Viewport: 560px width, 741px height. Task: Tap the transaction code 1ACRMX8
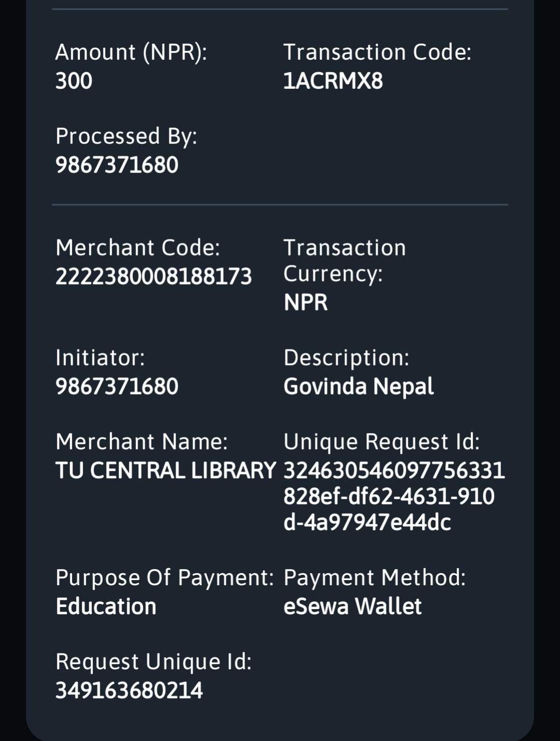pos(333,81)
